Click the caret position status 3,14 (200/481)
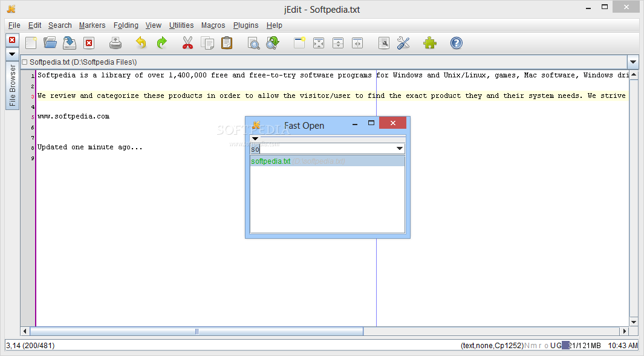Viewport: 644px width, 356px height. pyautogui.click(x=30, y=346)
